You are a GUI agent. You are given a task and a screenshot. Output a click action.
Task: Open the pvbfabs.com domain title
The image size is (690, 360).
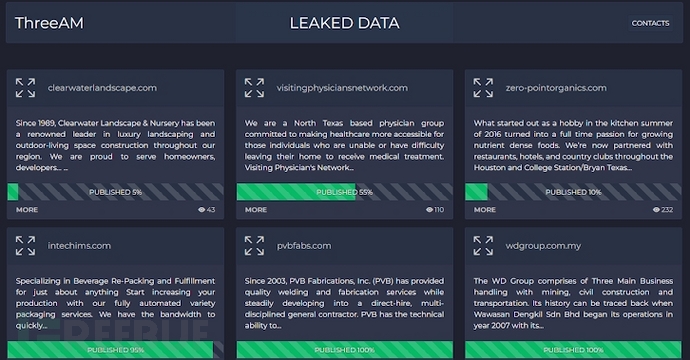coord(304,246)
